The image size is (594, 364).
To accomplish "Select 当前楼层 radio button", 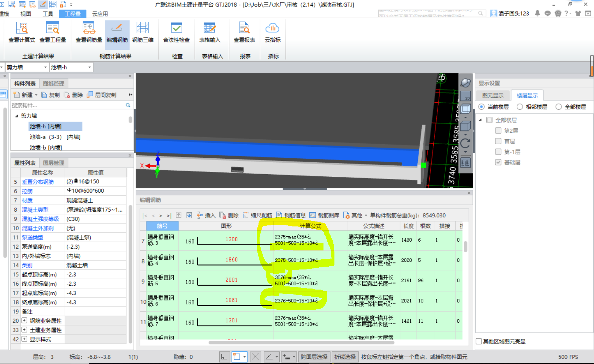I will [x=482, y=107].
